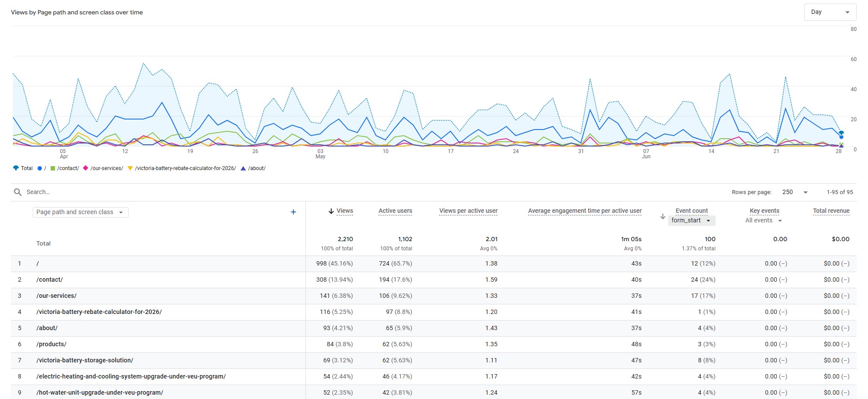Click the search magnifier icon
The width and height of the screenshot is (868, 399).
[x=17, y=192]
